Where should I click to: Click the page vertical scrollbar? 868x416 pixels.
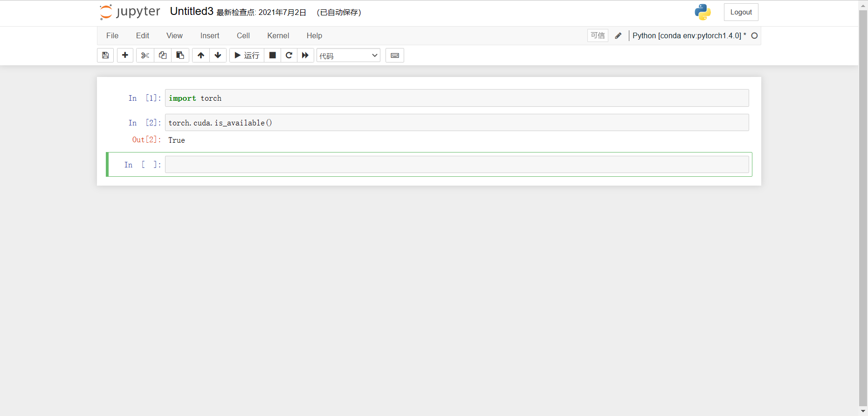863,208
